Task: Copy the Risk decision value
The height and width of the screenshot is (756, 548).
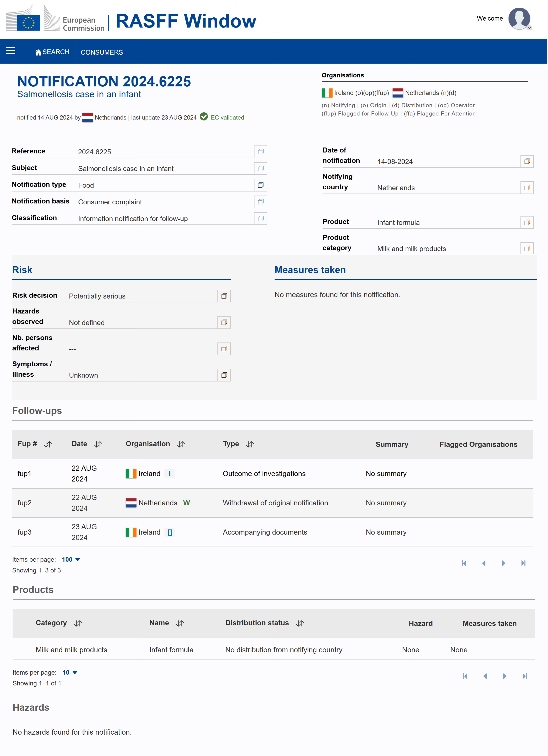Action: pos(224,296)
